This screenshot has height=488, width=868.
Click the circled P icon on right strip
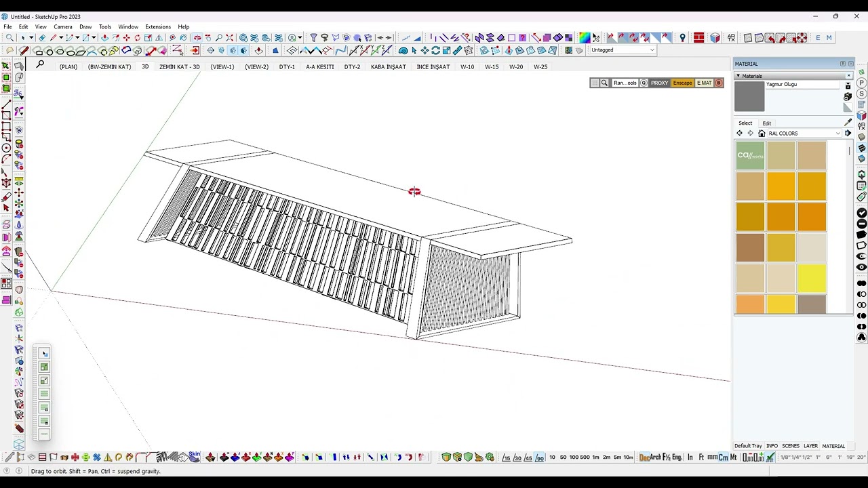[861, 83]
